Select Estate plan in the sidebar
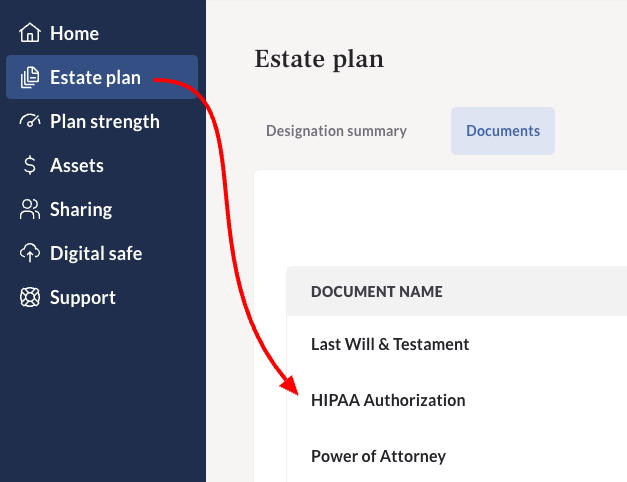 click(95, 77)
